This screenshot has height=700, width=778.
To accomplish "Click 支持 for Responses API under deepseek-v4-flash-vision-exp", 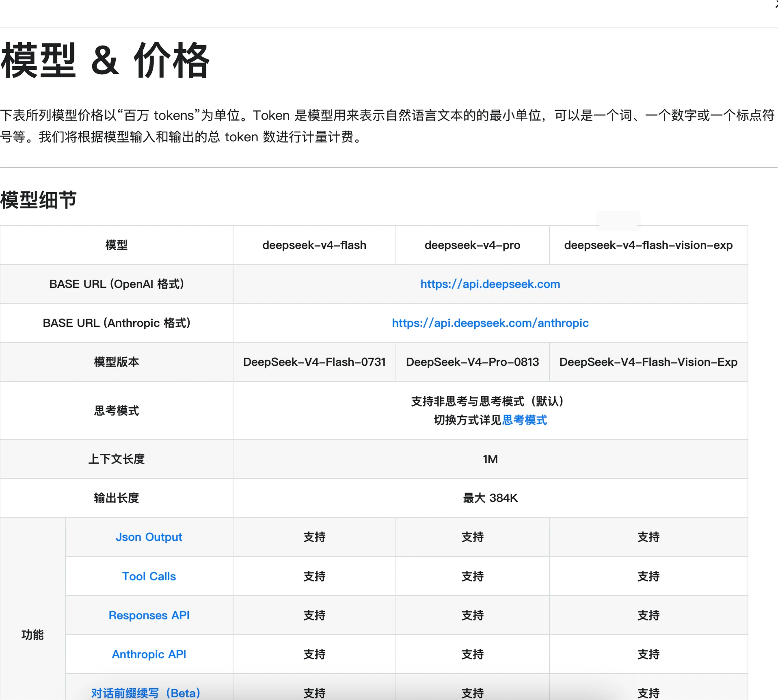I will tap(648, 616).
